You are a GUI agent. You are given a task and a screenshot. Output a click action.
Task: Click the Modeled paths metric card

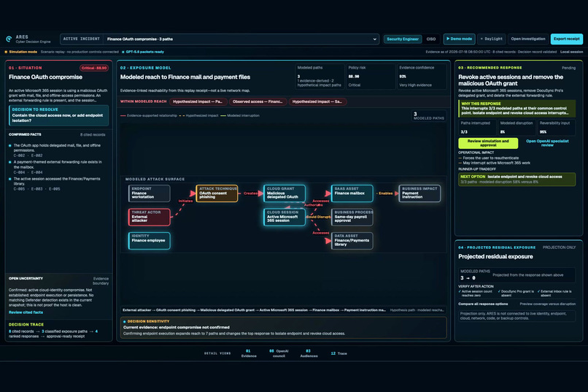[x=320, y=77]
